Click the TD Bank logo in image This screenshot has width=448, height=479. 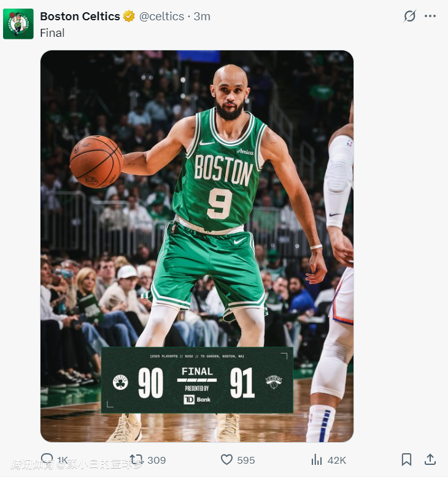[x=196, y=400]
